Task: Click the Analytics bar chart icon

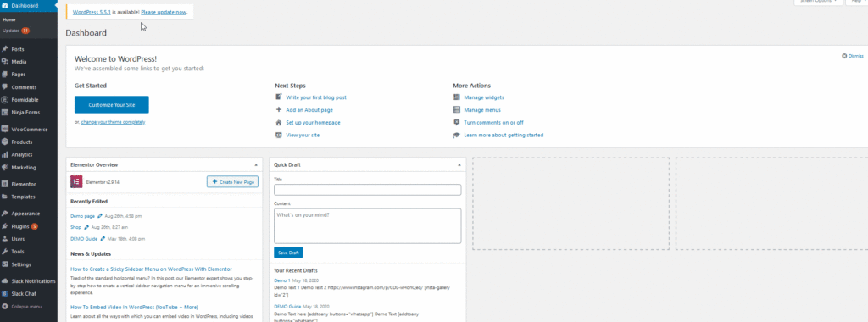Action: pyautogui.click(x=5, y=155)
